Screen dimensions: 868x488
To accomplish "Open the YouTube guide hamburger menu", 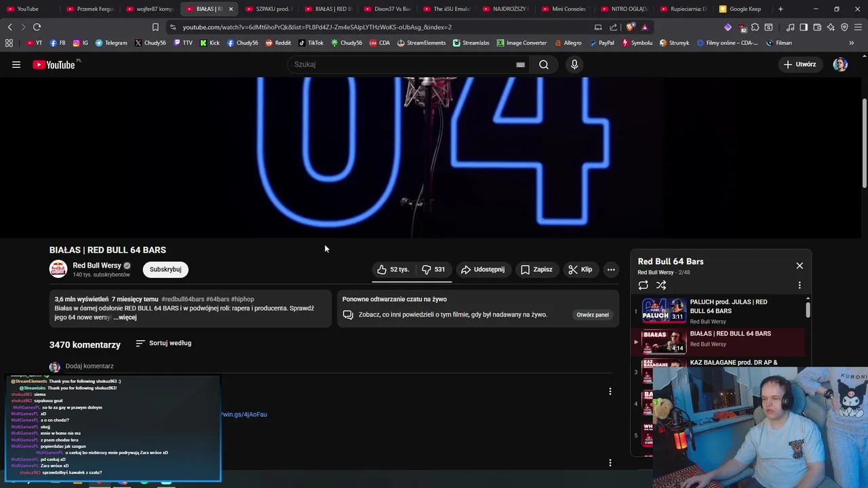I will coord(16,64).
